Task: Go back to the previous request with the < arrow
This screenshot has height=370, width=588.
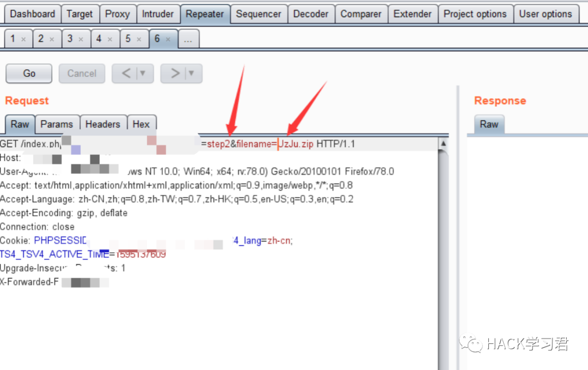Action: tap(126, 73)
